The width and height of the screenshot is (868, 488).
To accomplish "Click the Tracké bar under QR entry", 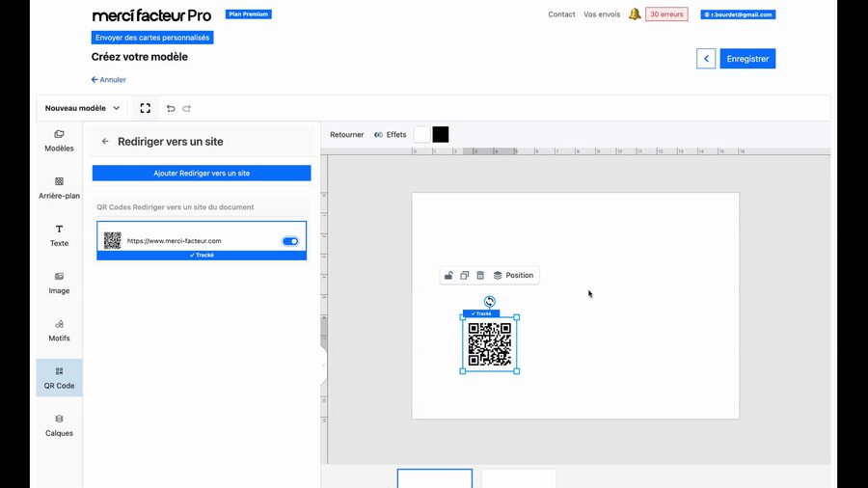I will pos(202,255).
